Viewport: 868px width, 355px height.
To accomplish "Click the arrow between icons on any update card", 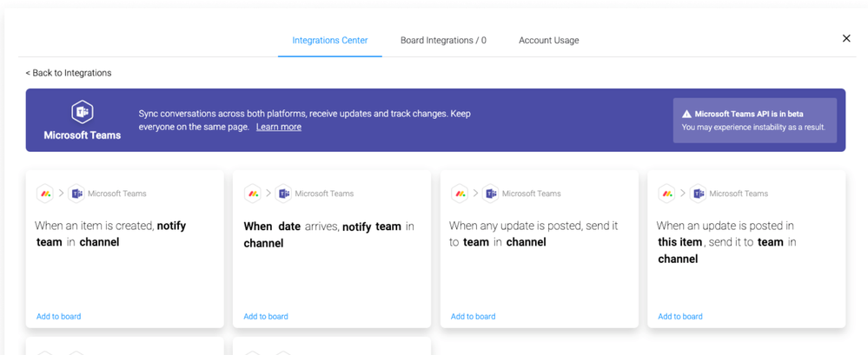I will point(475,194).
